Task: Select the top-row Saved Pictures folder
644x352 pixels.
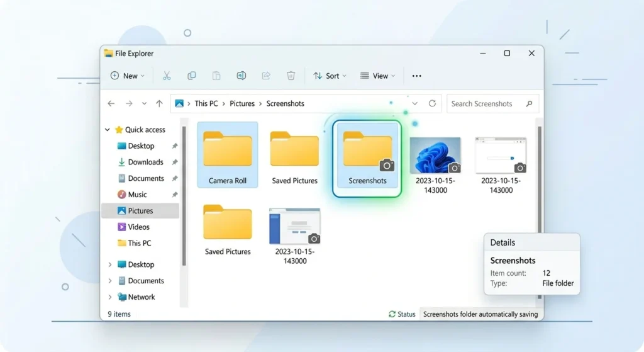Action: coord(294,157)
